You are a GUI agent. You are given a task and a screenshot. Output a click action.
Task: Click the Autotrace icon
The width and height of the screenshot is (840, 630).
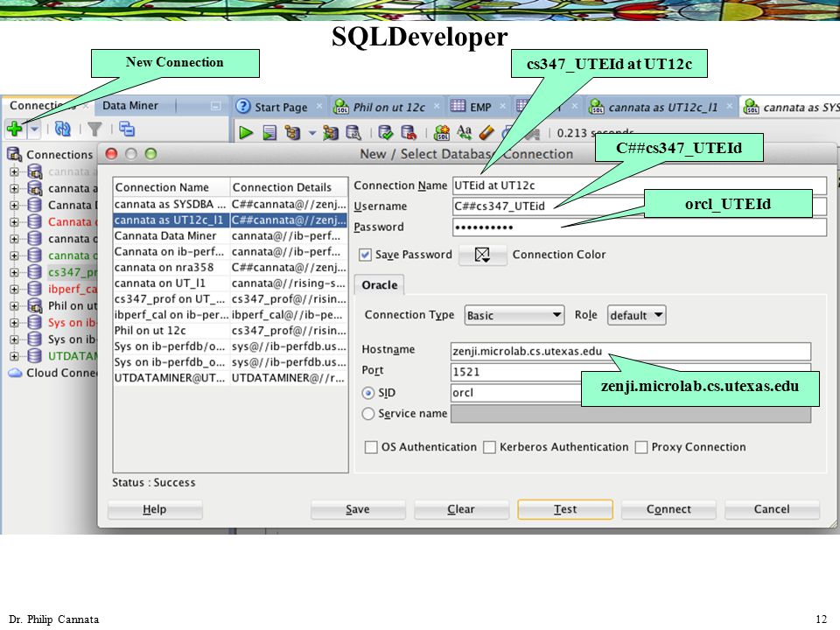click(331, 132)
